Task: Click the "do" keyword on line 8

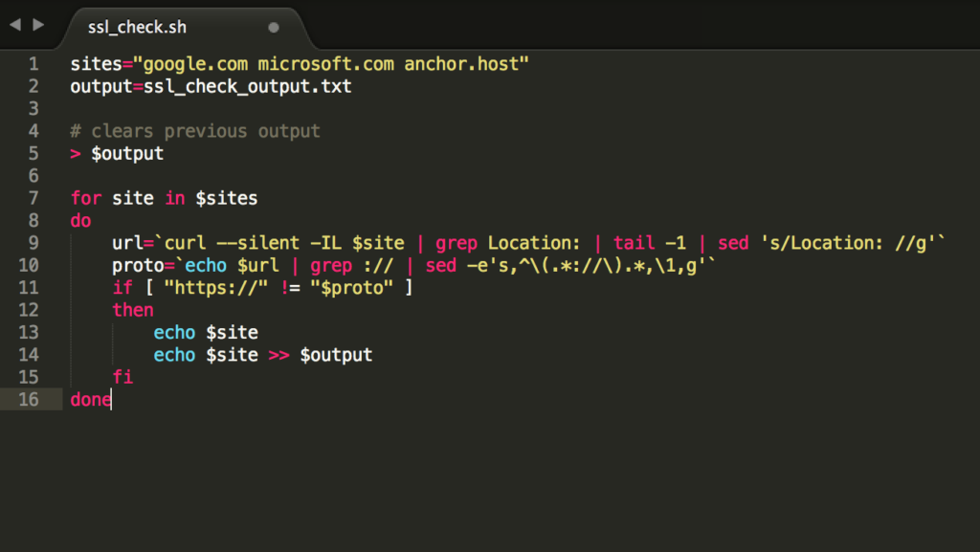Action: coord(80,221)
